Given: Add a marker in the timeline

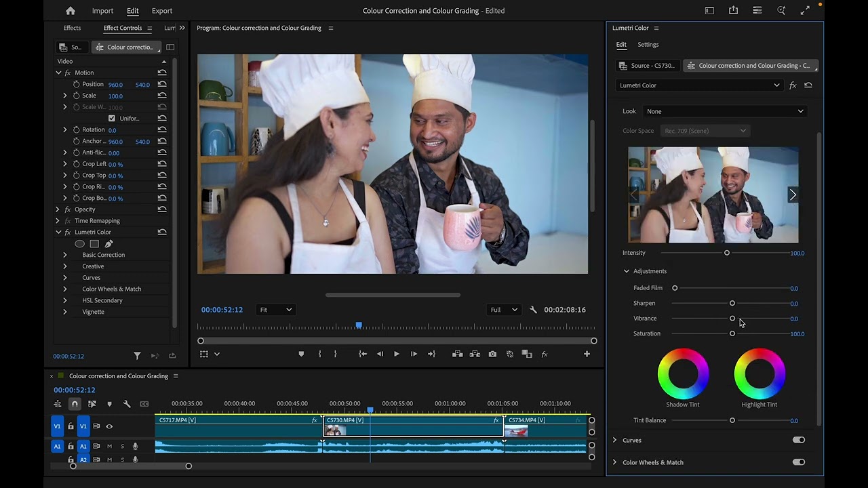Looking at the screenshot, I should point(109,404).
